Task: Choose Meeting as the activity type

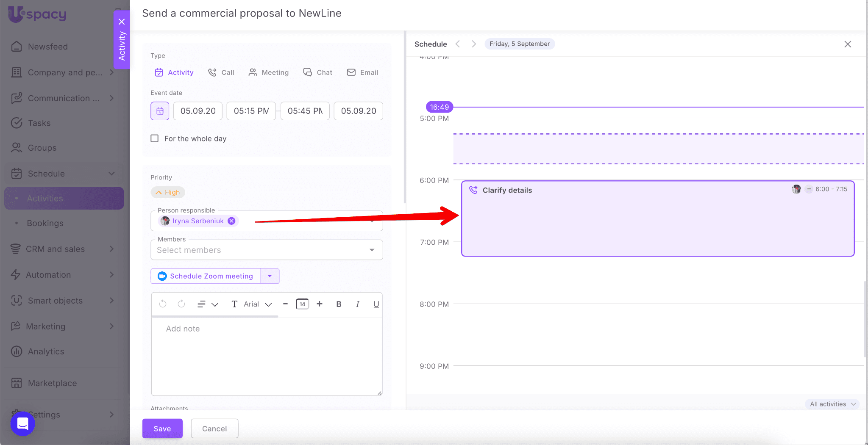Action: point(269,72)
